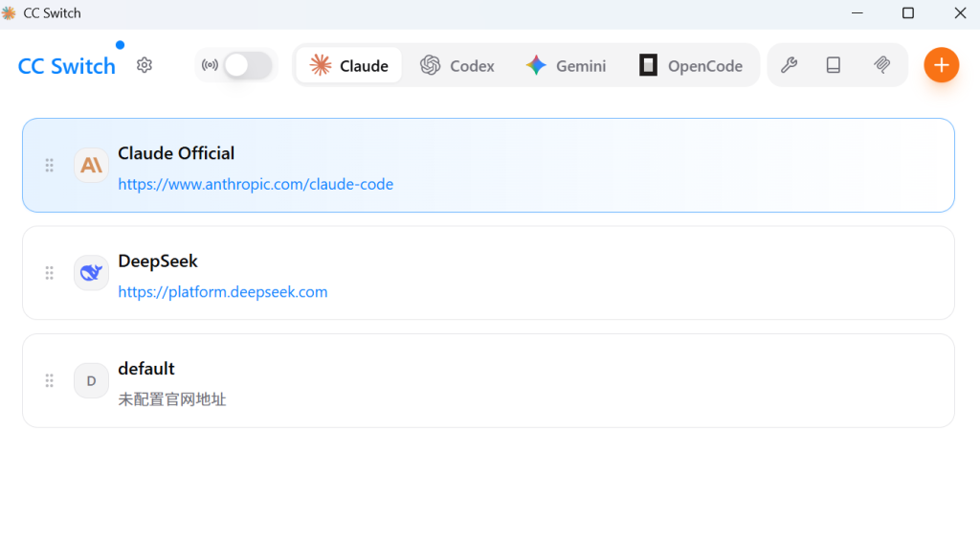Click the DeepSeek drag handle
Viewport: 980px width, 545px height.
(50, 273)
